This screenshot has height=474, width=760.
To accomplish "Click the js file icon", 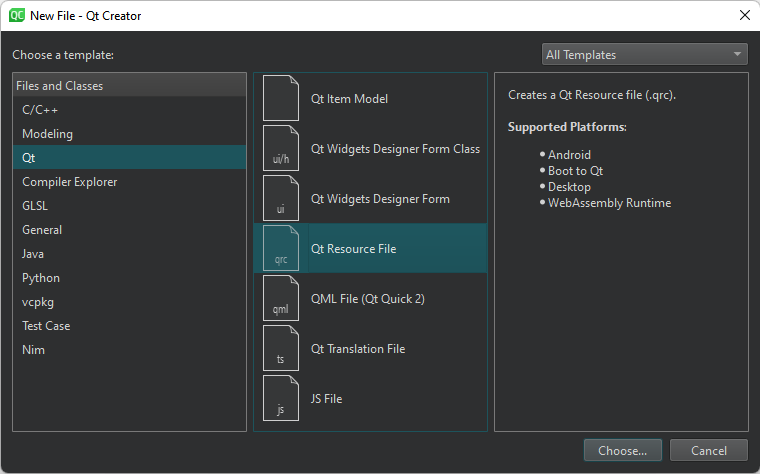I will tap(281, 399).
